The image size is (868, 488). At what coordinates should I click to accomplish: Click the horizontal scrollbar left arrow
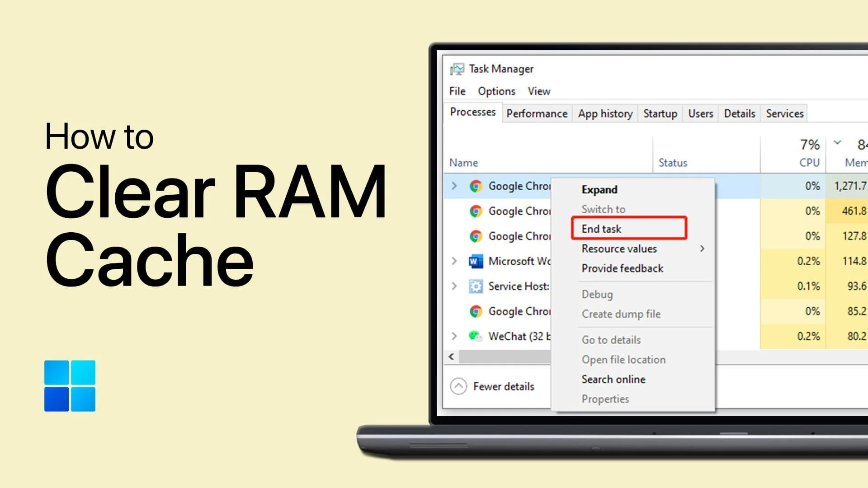point(451,357)
